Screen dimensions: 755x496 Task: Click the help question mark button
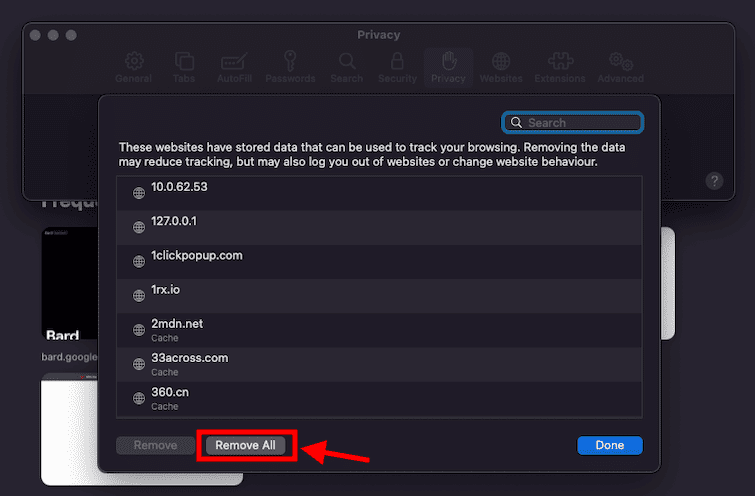coord(714,181)
